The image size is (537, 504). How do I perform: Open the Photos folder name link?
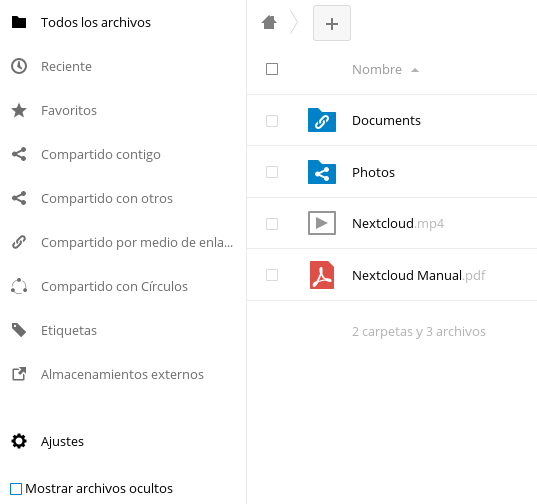coord(373,172)
